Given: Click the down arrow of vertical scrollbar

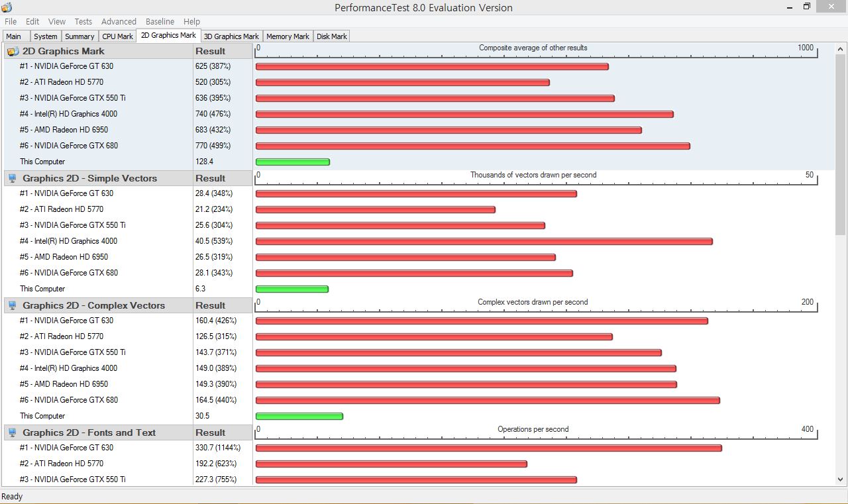Looking at the screenshot, I should click(x=841, y=479).
